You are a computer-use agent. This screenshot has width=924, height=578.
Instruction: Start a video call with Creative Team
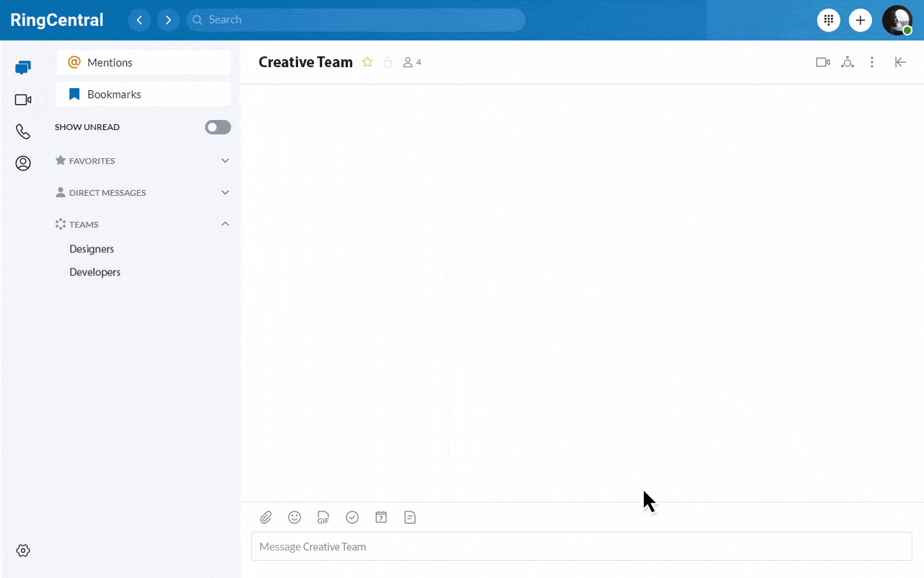822,62
